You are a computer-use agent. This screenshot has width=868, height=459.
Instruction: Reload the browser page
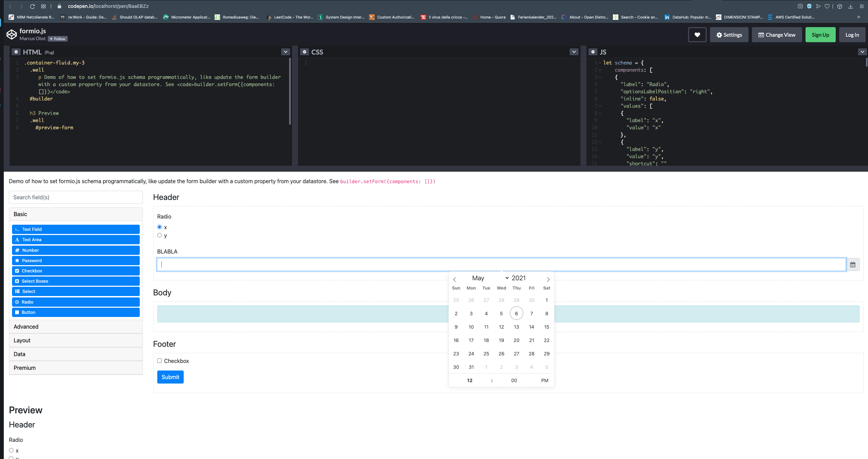pos(32,6)
